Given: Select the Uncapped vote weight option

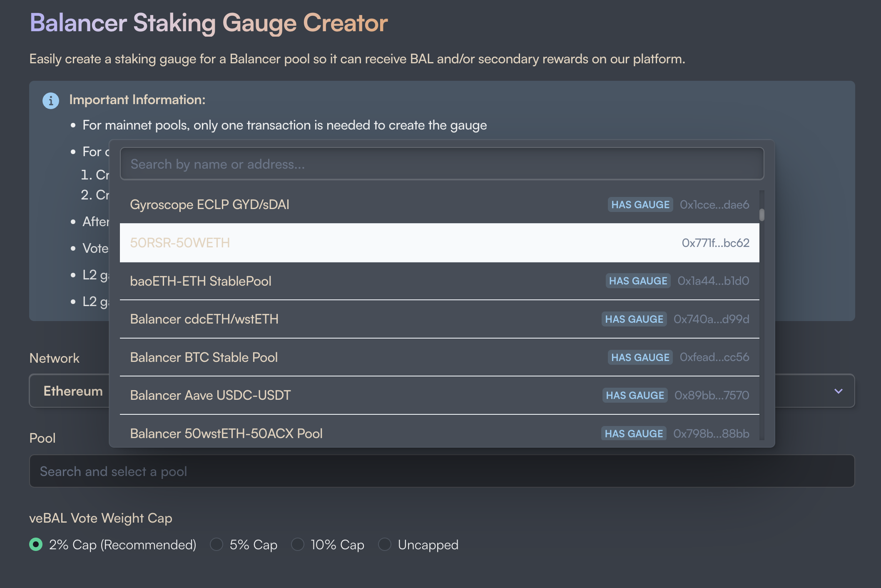Looking at the screenshot, I should pos(385,544).
